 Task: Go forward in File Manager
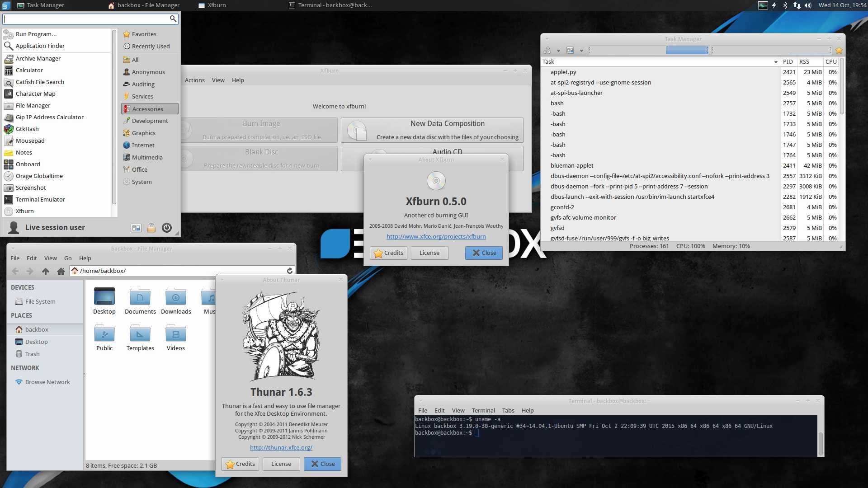coord(30,271)
